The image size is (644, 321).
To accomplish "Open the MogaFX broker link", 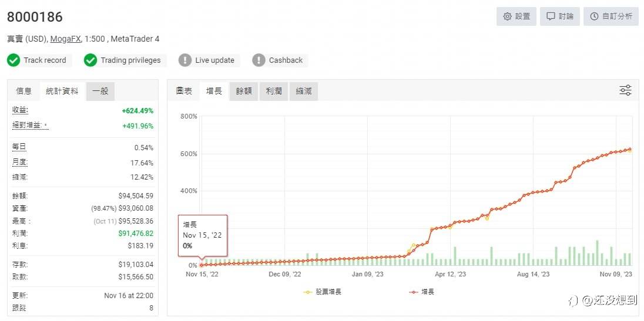I will [66, 39].
